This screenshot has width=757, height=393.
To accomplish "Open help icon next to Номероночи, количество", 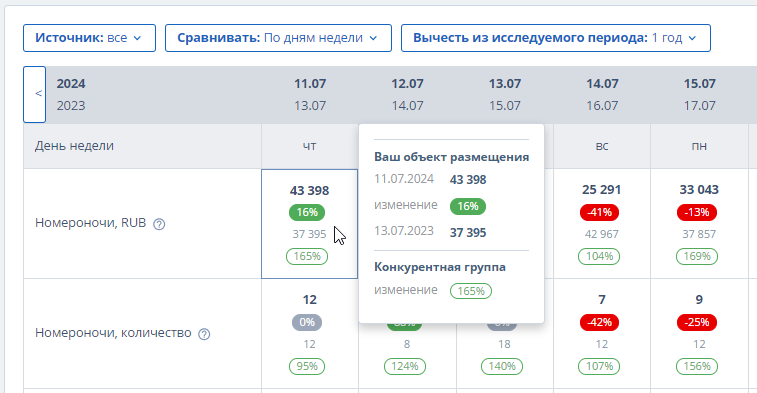I will [204, 334].
